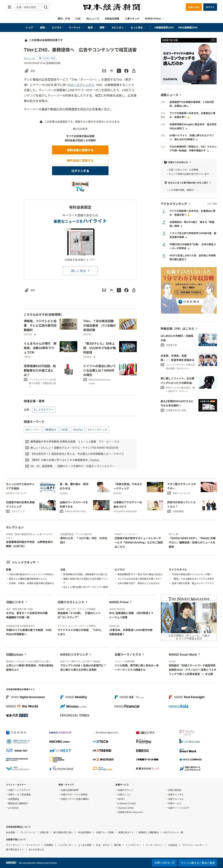Screen dimensions: 223x868
Task: Click the ネット・IT category link
Action: [x=29, y=58]
